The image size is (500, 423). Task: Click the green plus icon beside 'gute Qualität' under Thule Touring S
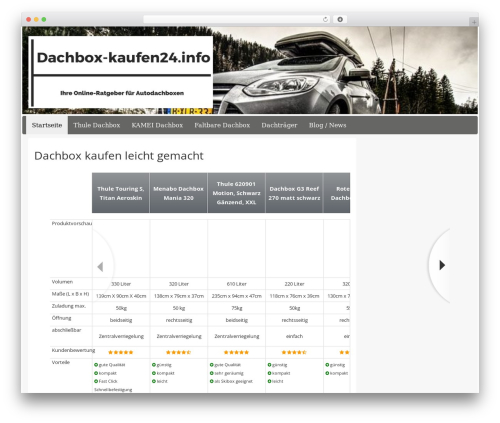pyautogui.click(x=96, y=365)
